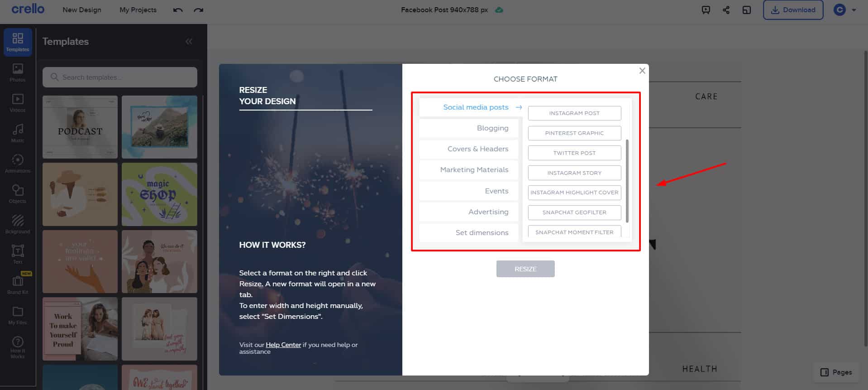
Task: Click the format list scrollbar
Action: pos(627,181)
